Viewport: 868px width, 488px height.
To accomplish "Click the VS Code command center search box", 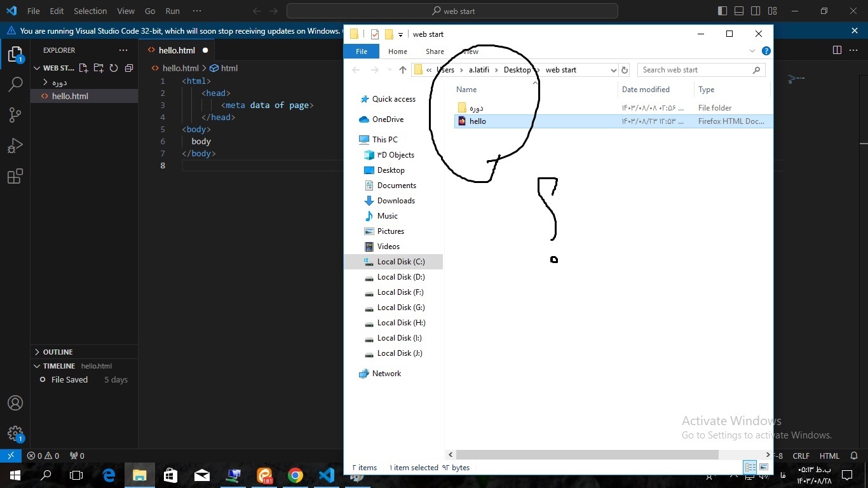I will point(452,11).
